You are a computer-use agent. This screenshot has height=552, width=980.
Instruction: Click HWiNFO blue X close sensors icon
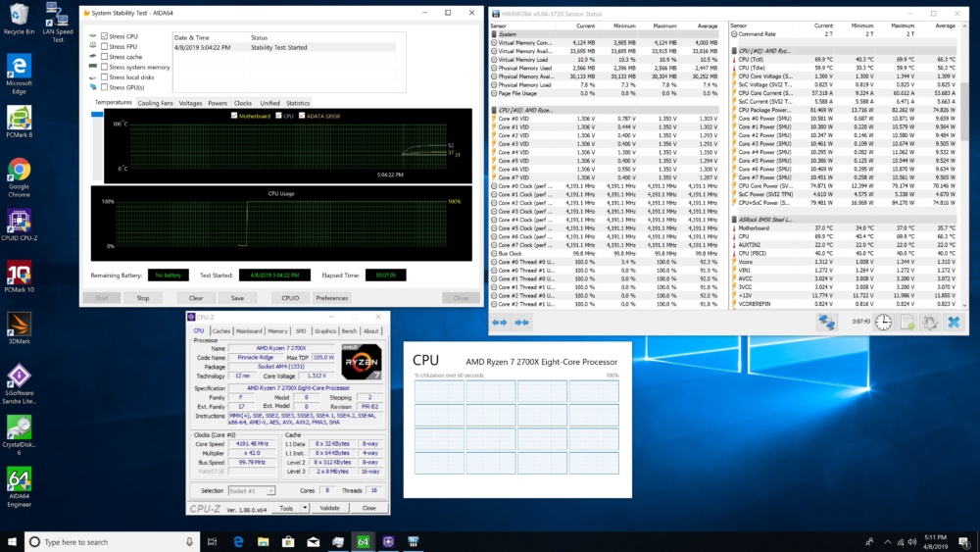click(954, 322)
